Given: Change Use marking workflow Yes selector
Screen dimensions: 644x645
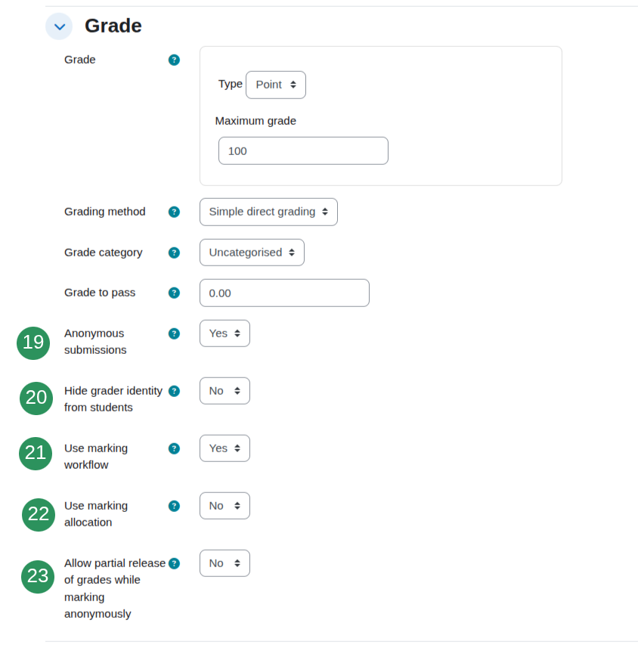Looking at the screenshot, I should pyautogui.click(x=224, y=448).
